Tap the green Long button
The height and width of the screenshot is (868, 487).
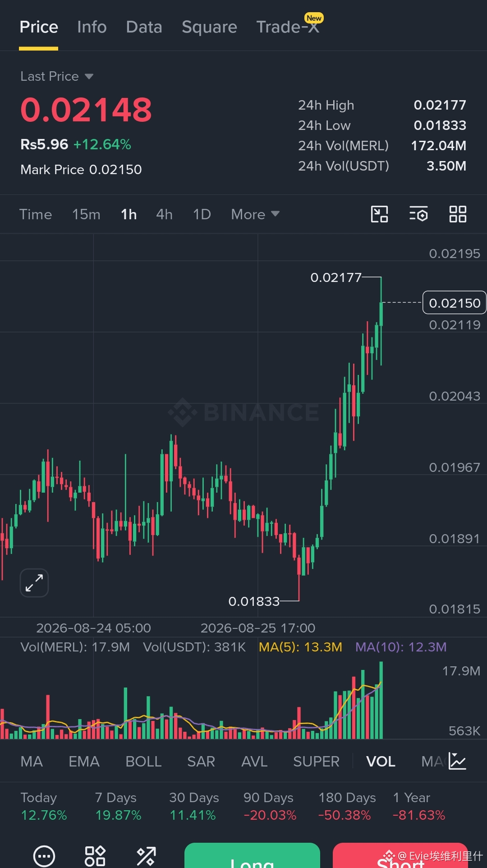point(252,855)
